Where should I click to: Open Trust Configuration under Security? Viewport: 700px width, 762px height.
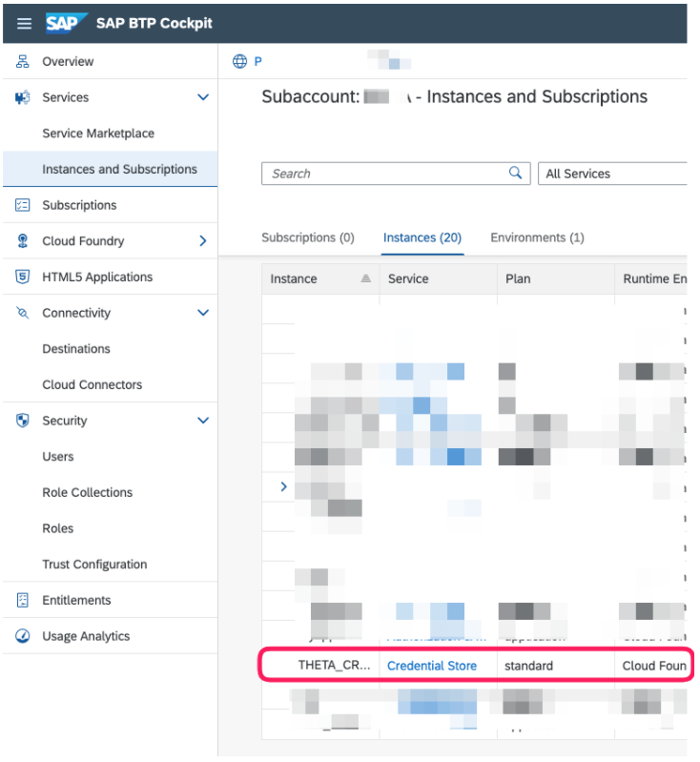click(x=110, y=565)
